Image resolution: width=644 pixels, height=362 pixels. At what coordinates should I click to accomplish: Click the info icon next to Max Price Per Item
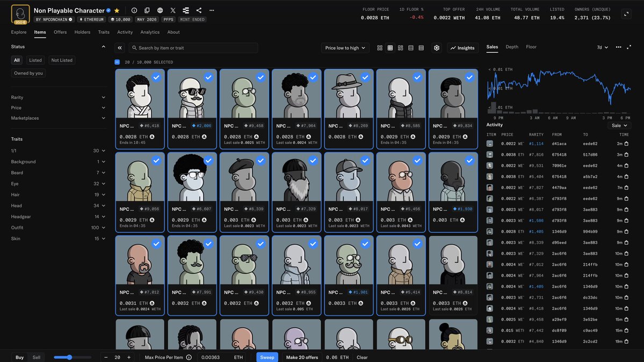coord(189,358)
